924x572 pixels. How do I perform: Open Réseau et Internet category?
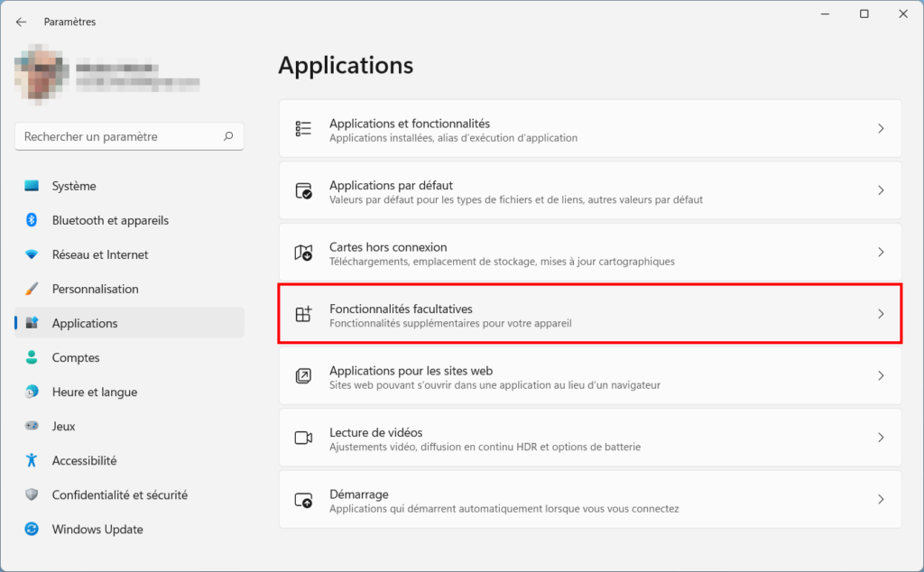click(x=129, y=254)
